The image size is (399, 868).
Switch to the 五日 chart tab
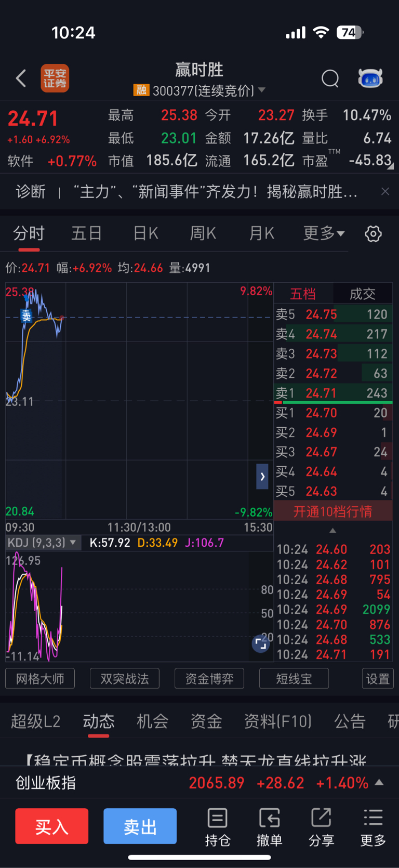(x=87, y=233)
